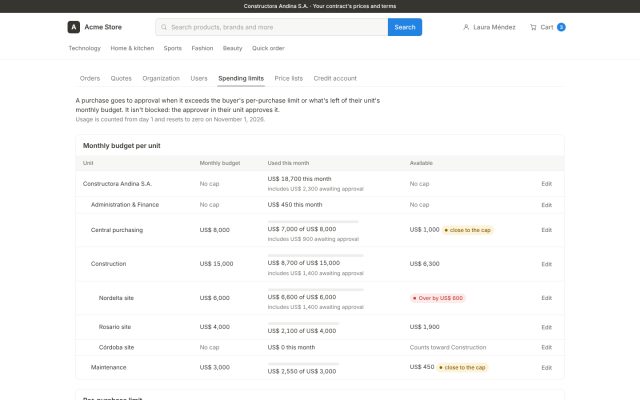
Task: Switch to the Credit account tab
Action: [335, 78]
